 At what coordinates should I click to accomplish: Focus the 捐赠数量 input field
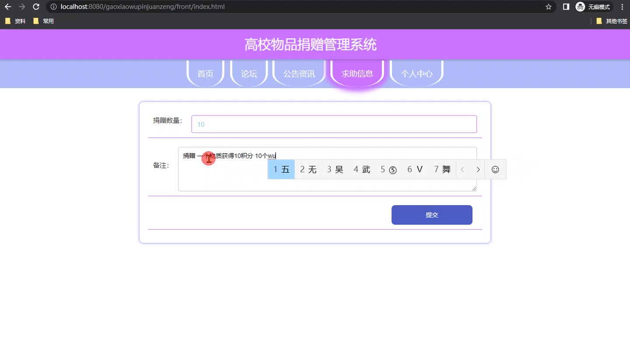(x=334, y=124)
